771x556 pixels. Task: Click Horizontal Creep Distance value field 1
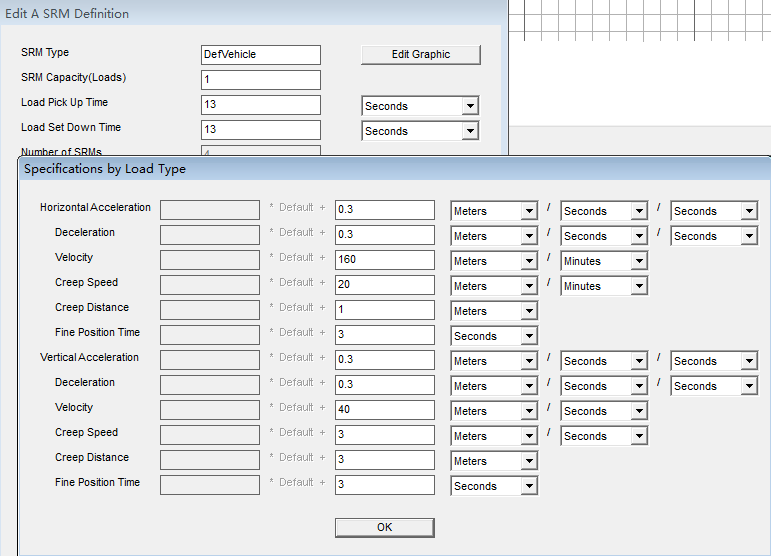385,310
